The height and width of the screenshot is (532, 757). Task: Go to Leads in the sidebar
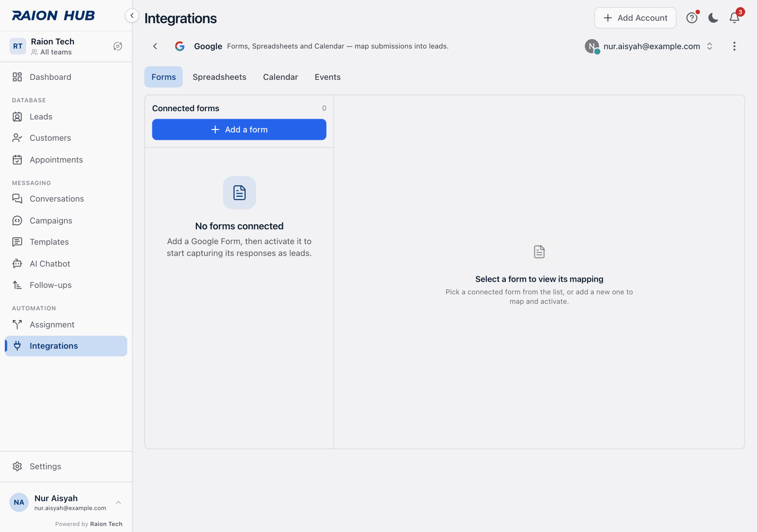(x=66, y=117)
